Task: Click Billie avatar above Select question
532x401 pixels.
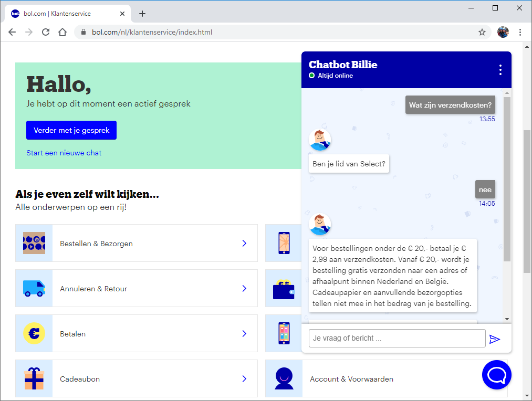Action: click(x=320, y=140)
